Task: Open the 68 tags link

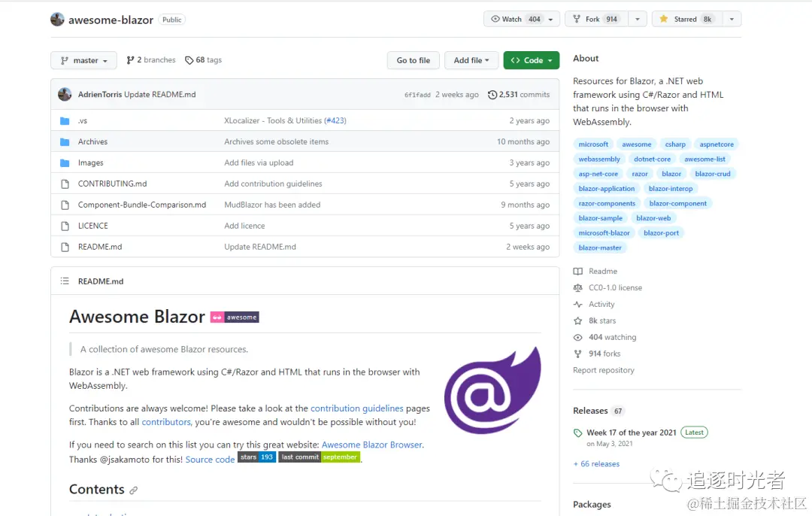Action: click(204, 60)
